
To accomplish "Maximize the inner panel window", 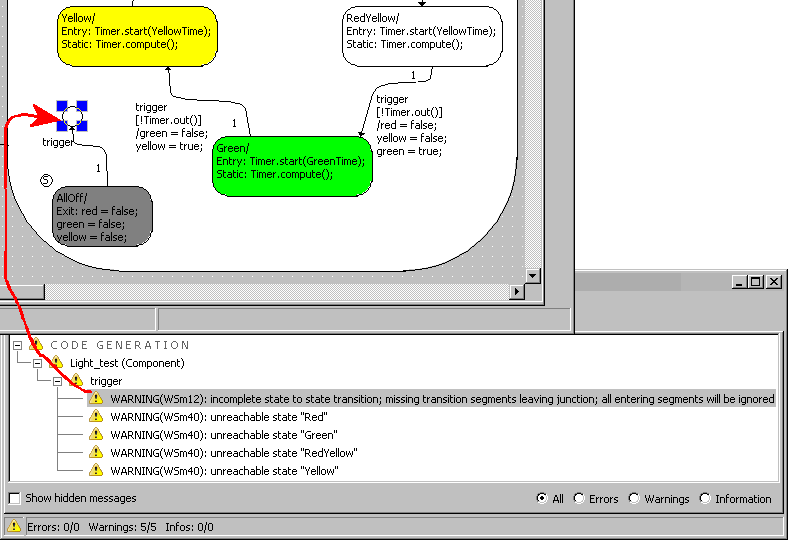I will coord(755,282).
